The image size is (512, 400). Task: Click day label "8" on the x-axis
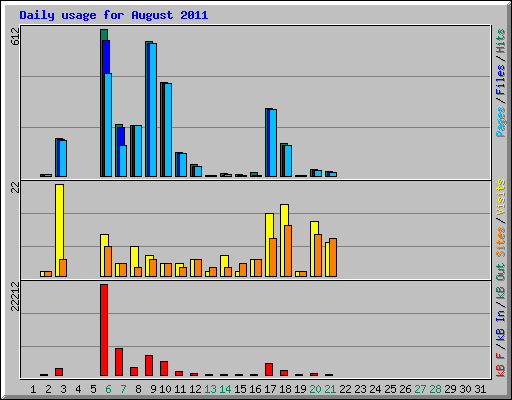click(138, 389)
